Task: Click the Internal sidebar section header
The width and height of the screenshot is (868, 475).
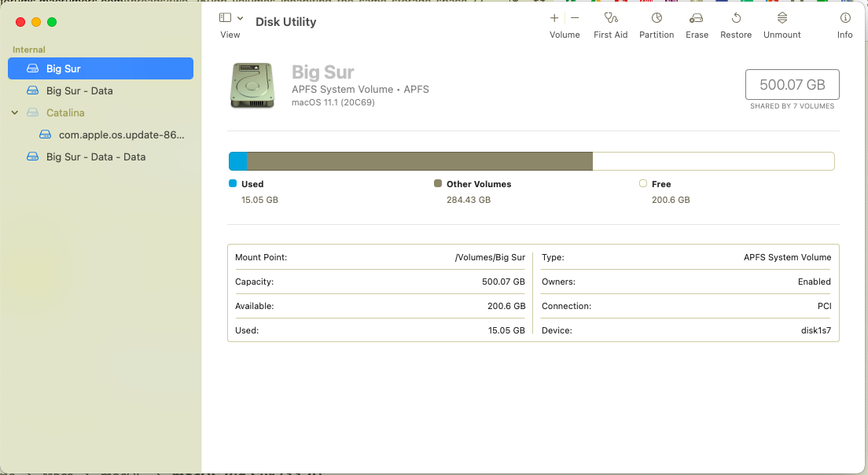Action: (29, 50)
